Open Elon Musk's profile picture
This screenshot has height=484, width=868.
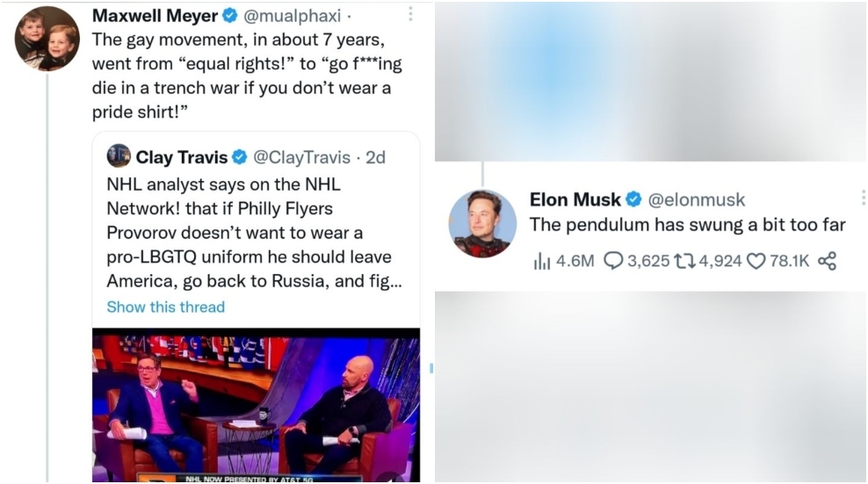point(482,224)
